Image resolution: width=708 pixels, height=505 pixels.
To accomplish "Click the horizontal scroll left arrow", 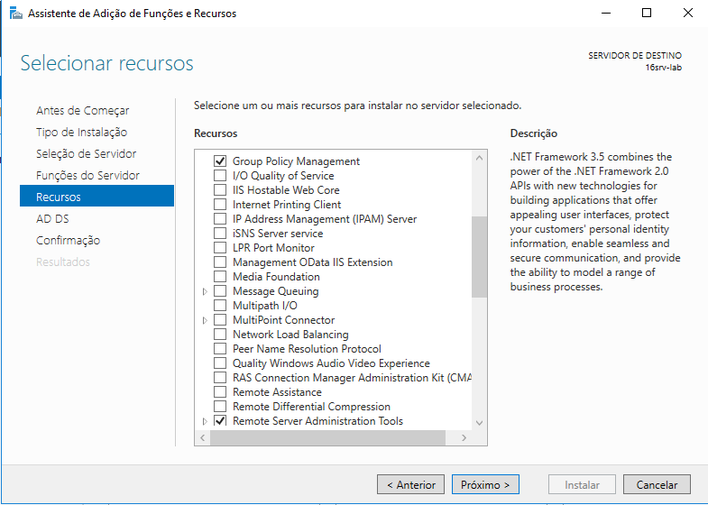I will pyautogui.click(x=203, y=438).
